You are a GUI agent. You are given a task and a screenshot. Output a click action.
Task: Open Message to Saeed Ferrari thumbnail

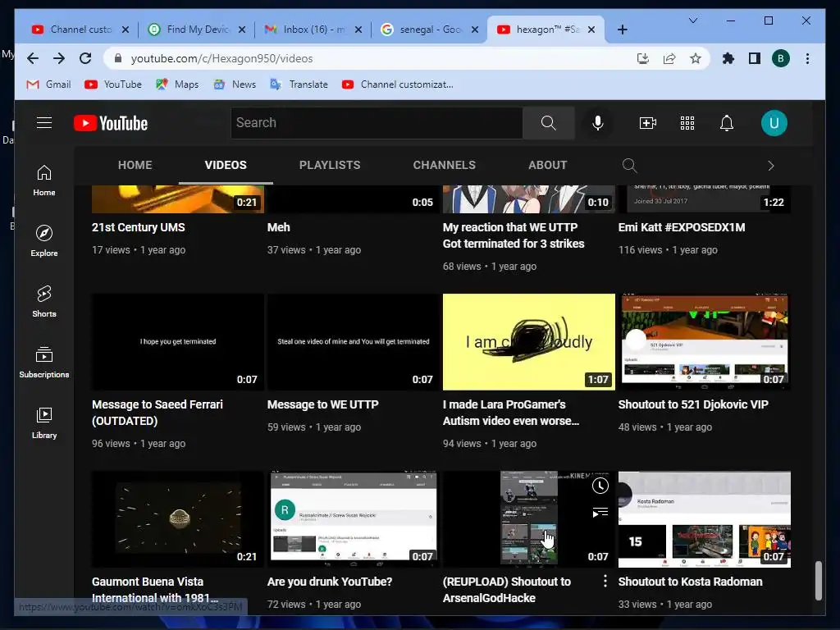click(178, 342)
